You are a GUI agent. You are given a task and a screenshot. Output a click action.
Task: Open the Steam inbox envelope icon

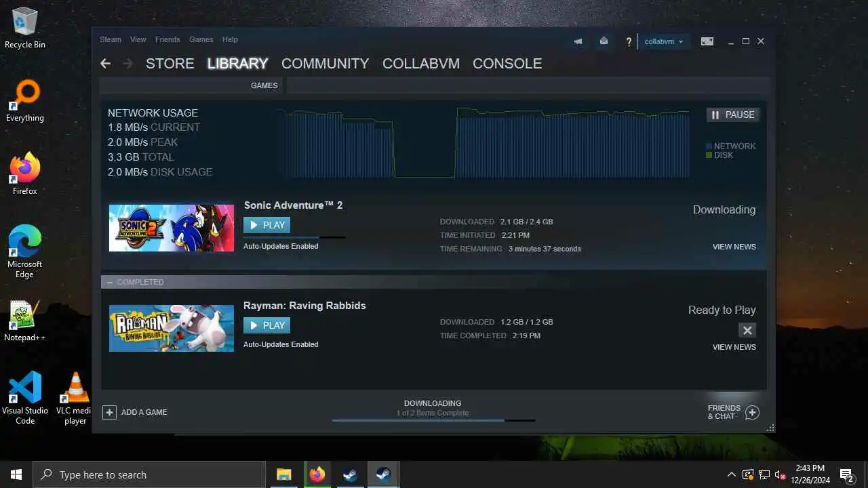click(604, 41)
